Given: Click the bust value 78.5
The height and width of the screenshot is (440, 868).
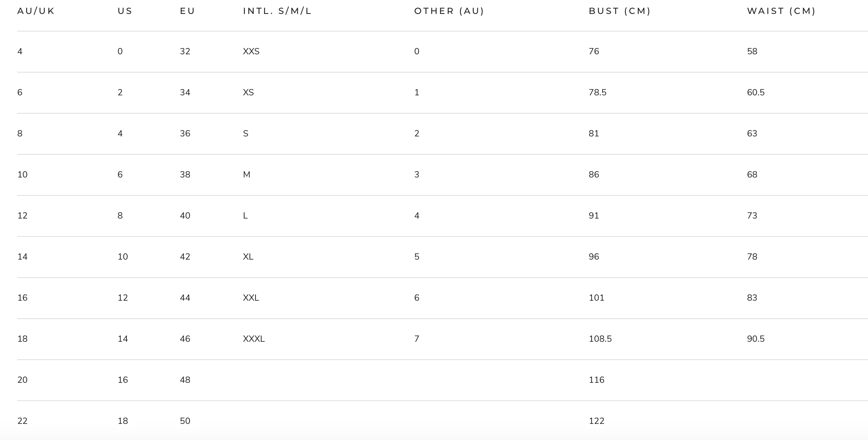Looking at the screenshot, I should (597, 92).
